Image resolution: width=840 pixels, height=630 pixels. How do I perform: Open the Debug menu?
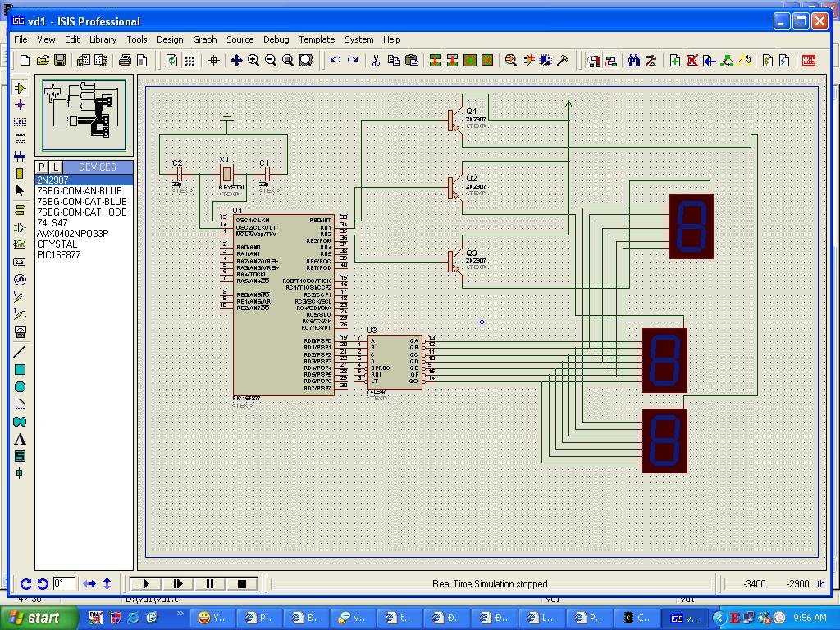[x=276, y=39]
